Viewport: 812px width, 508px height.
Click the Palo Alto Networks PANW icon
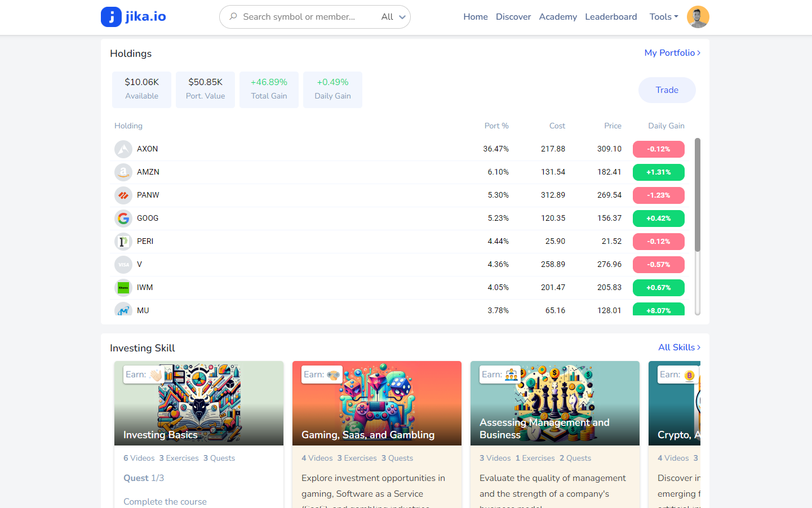[x=123, y=195]
